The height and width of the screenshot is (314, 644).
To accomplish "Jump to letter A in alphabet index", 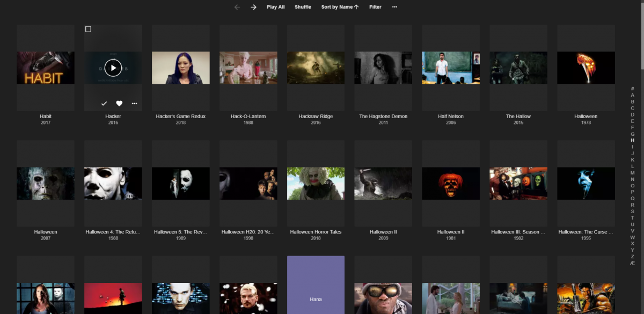I will click(x=632, y=95).
